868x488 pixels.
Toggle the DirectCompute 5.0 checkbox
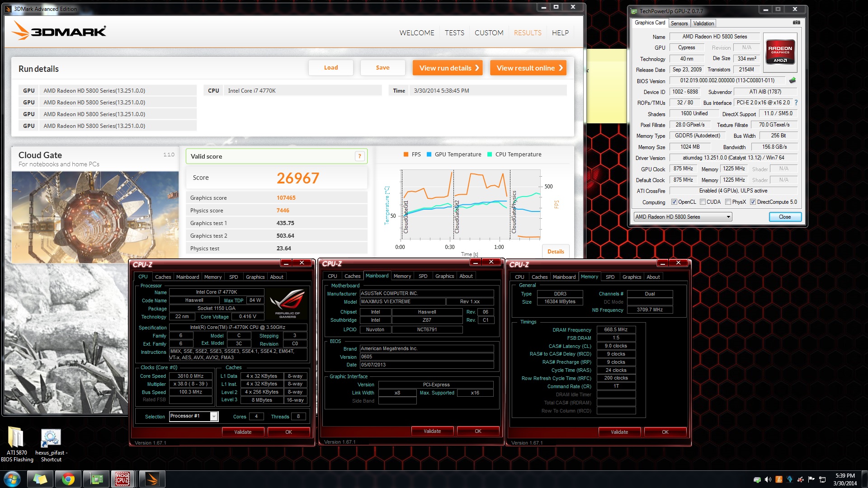point(753,202)
